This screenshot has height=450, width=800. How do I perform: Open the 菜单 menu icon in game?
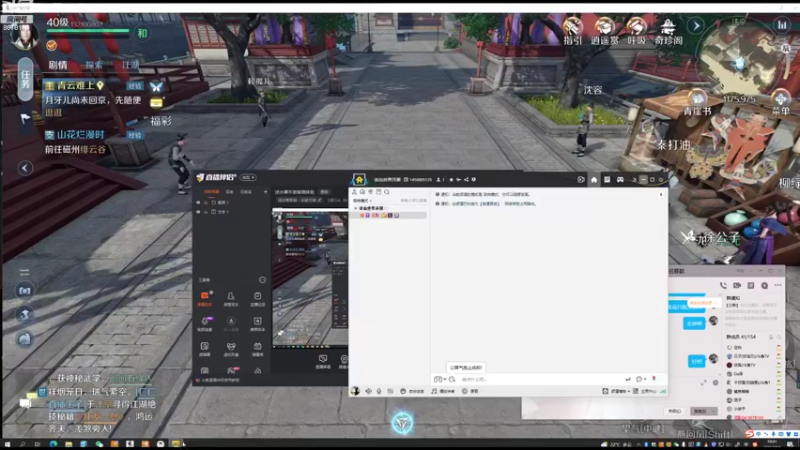coord(781,103)
